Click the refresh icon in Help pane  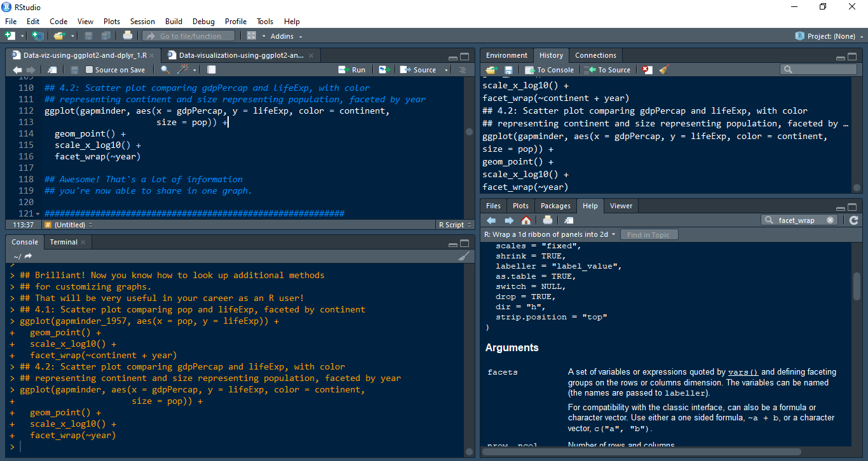tap(853, 220)
